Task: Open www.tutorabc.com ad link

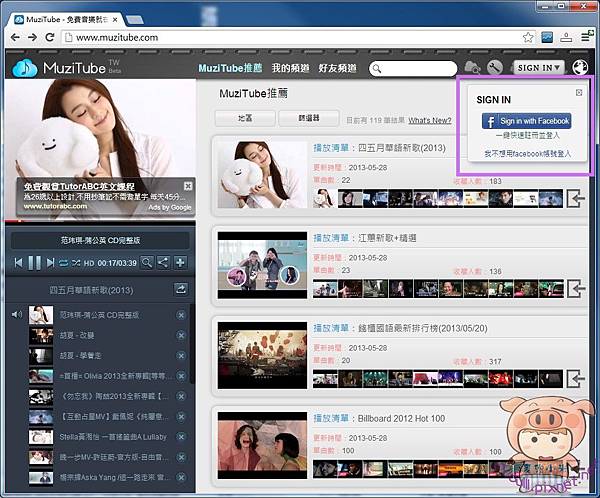Action: (x=55, y=206)
